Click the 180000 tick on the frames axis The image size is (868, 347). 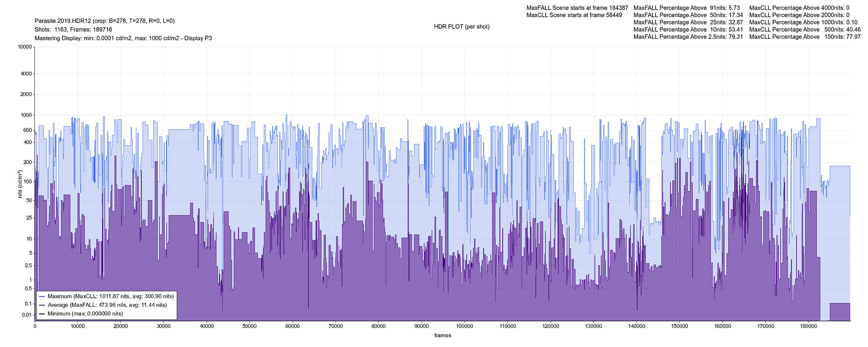808,326
